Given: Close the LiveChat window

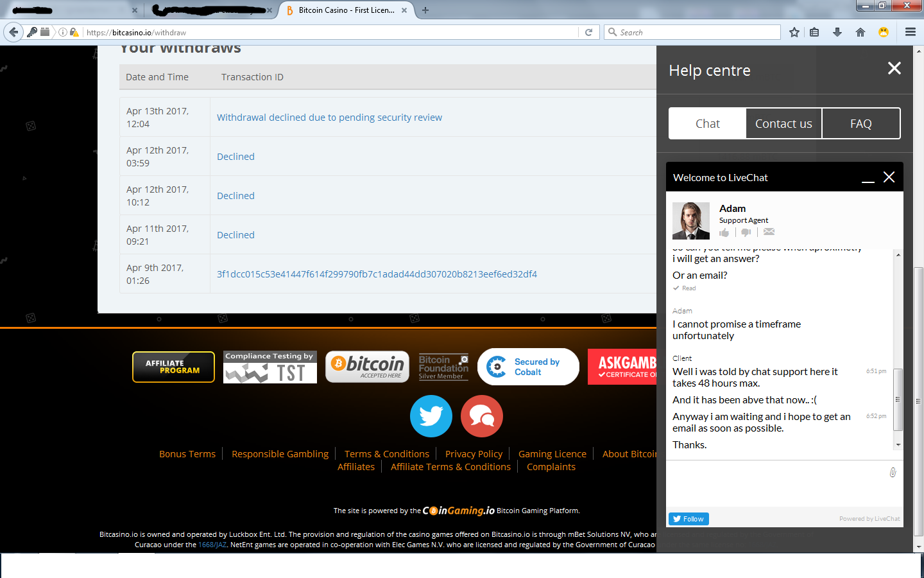Looking at the screenshot, I should point(889,177).
